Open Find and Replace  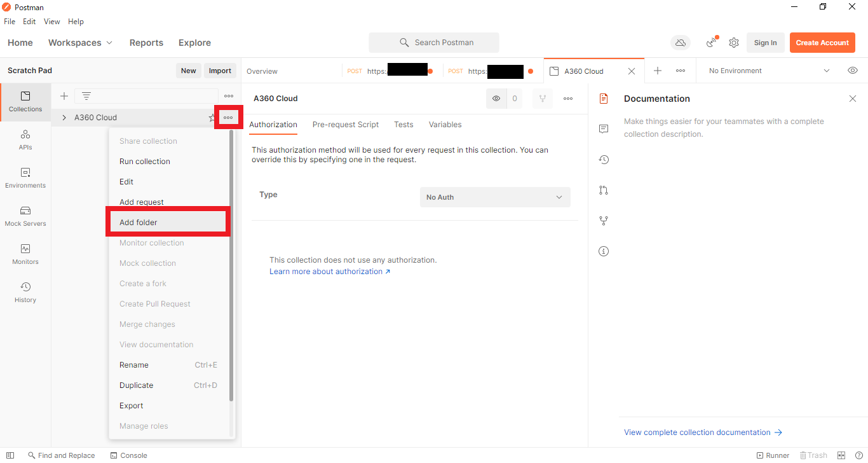coord(61,455)
